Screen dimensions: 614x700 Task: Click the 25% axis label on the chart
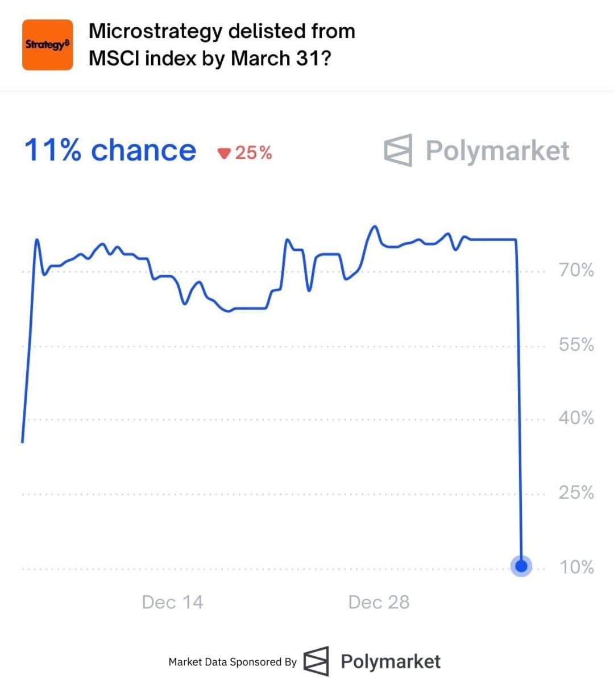click(576, 492)
